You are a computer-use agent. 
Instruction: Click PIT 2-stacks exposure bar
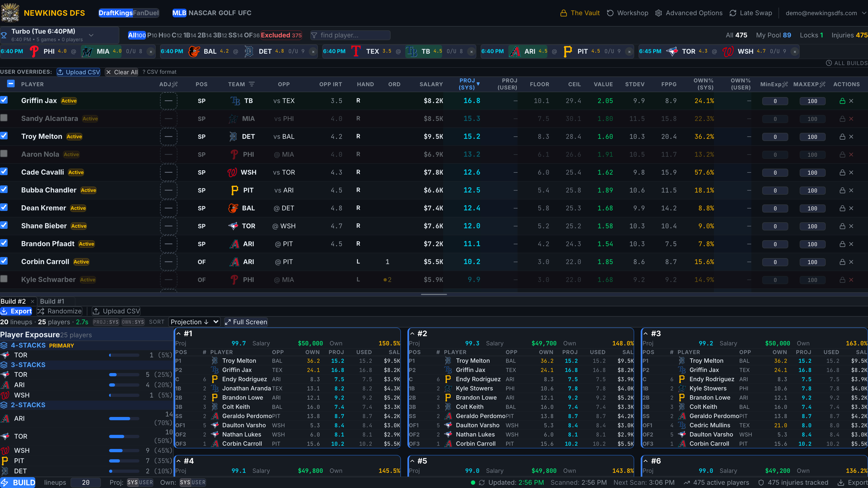(x=124, y=461)
